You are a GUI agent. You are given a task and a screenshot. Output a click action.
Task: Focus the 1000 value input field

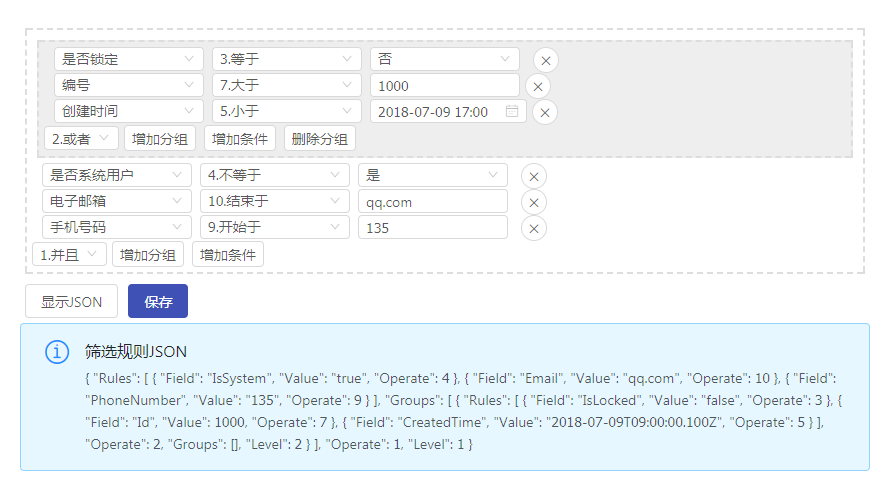click(x=444, y=86)
